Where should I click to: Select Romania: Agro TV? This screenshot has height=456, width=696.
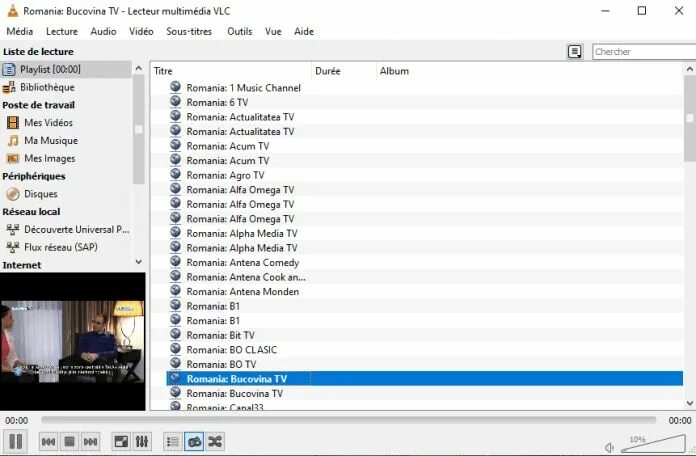click(x=225, y=175)
